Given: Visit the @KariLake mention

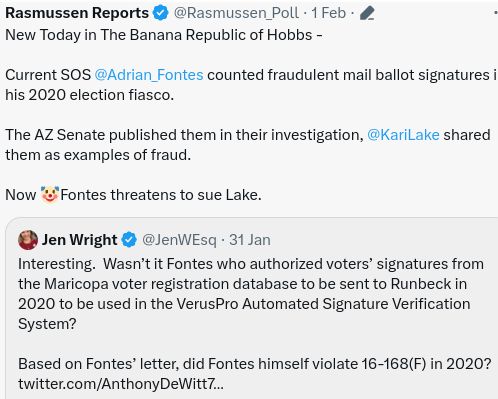Looking at the screenshot, I should coord(403,135).
